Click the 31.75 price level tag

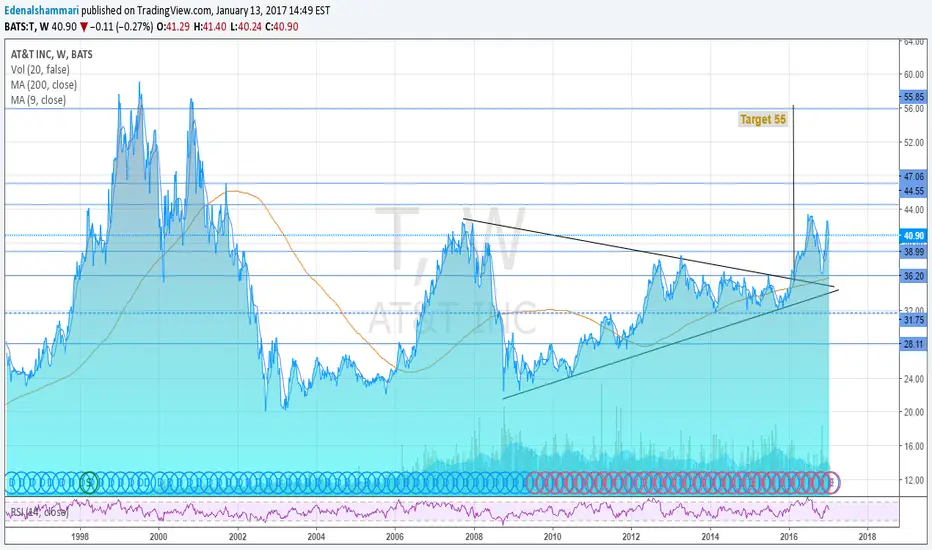(914, 320)
